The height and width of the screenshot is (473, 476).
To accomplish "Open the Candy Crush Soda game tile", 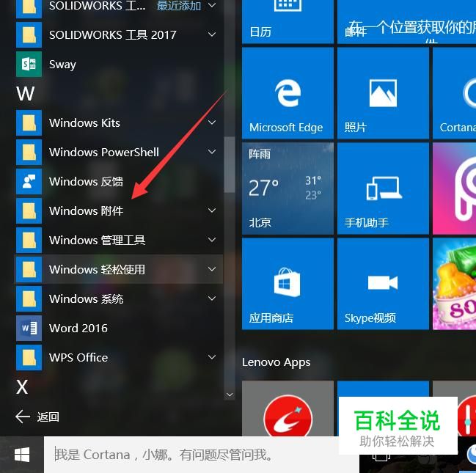I will click(455, 284).
